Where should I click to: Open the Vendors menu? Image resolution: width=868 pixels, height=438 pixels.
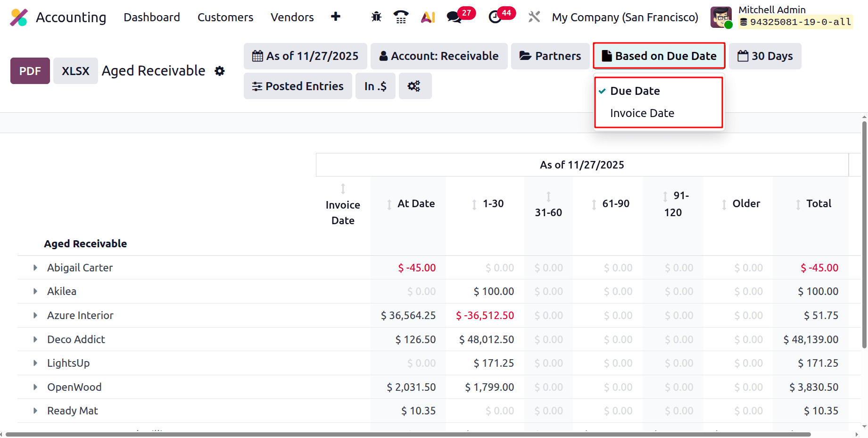[292, 17]
